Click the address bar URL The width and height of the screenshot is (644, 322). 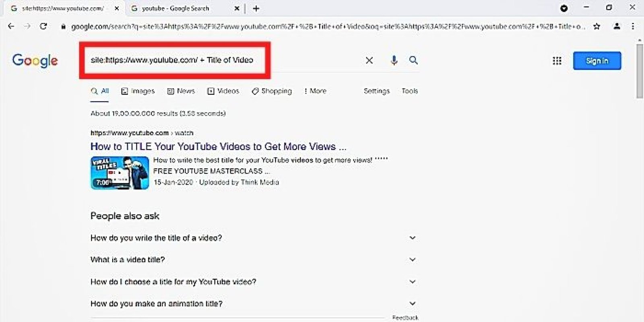tap(327, 27)
